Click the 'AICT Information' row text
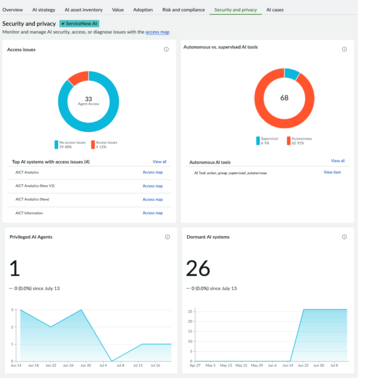Screen dimensions: 389x378 pyautogui.click(x=29, y=213)
